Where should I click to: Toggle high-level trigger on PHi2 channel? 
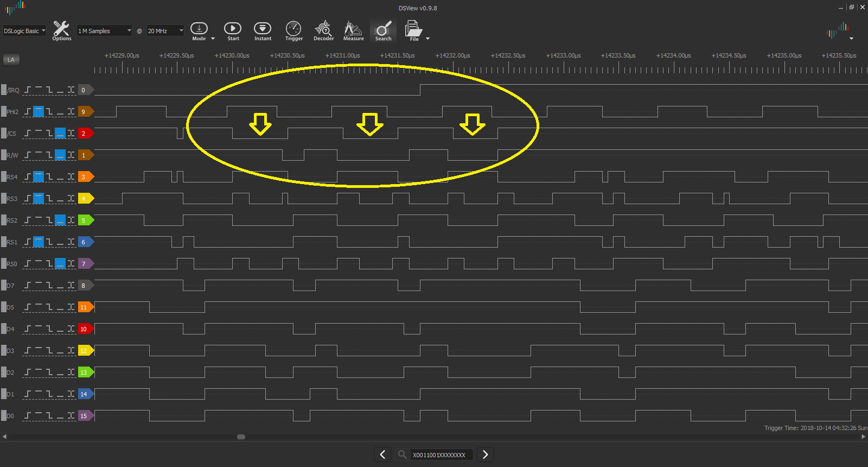[x=39, y=112]
